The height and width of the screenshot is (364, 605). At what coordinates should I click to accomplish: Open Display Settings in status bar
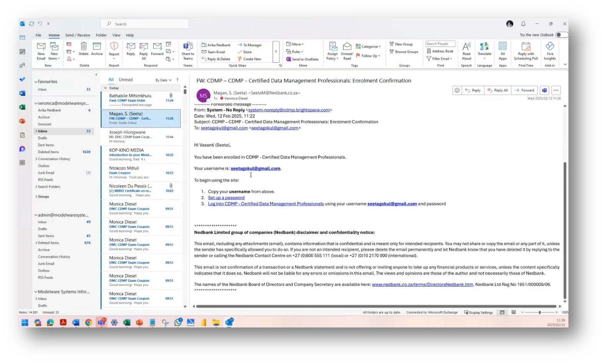click(478, 312)
